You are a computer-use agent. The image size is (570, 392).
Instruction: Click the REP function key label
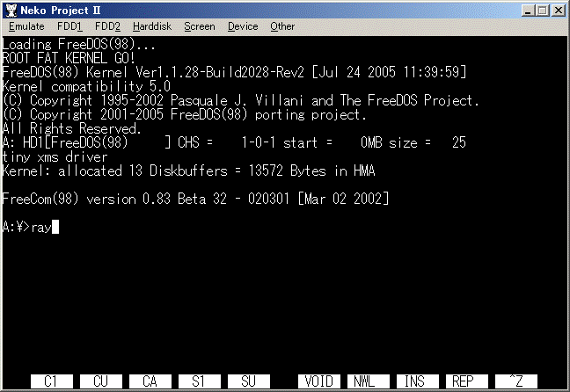click(467, 381)
